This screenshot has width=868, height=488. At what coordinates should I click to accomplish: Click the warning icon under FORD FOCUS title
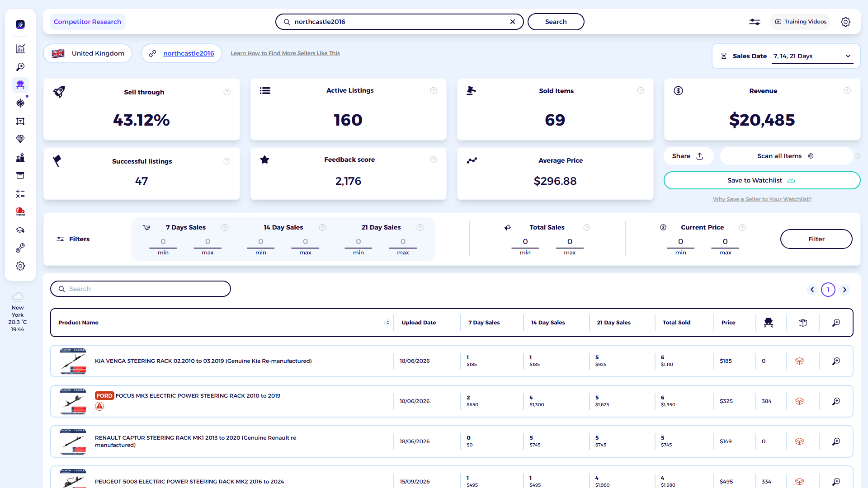99,406
